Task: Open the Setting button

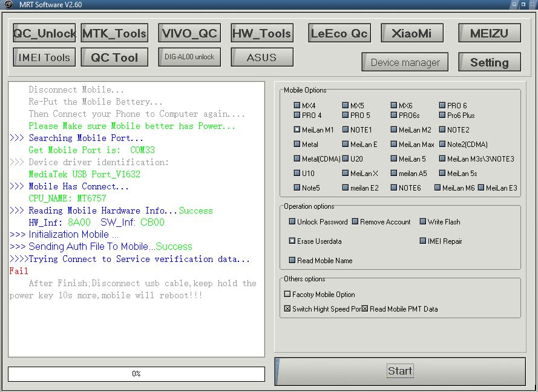Action: tap(489, 62)
